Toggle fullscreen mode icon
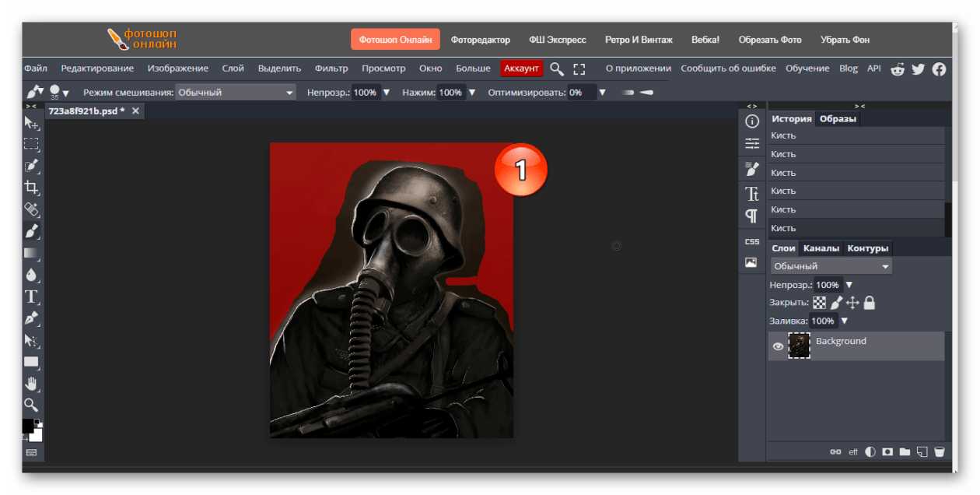 (x=579, y=68)
